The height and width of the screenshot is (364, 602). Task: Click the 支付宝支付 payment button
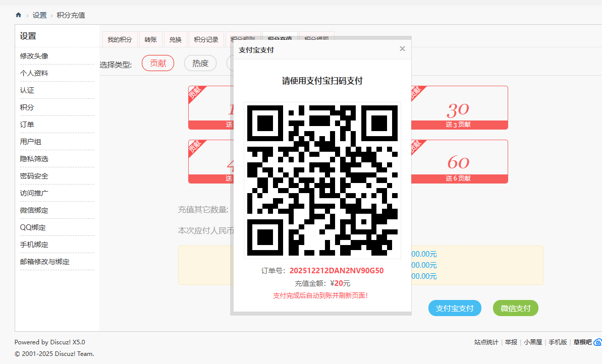[454, 308]
